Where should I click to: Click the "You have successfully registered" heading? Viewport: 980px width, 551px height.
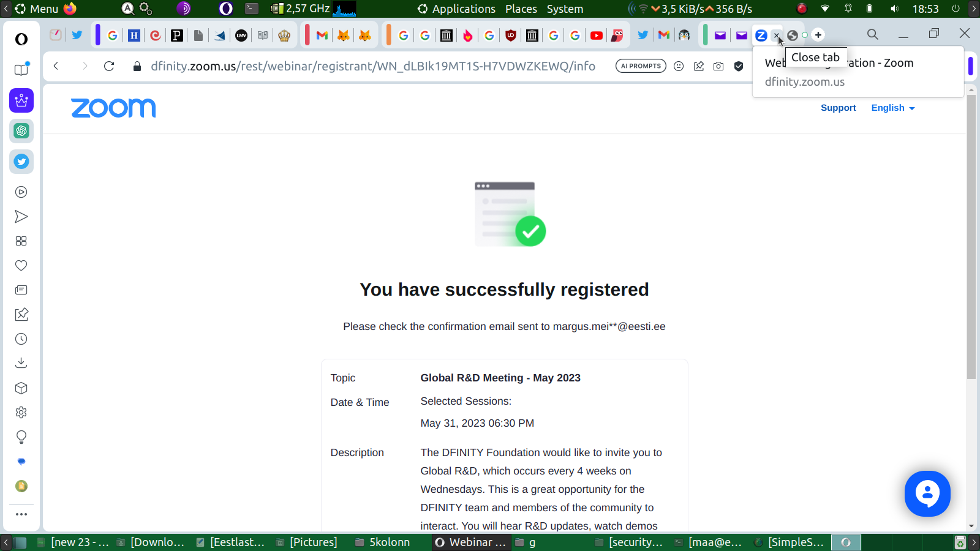(504, 290)
